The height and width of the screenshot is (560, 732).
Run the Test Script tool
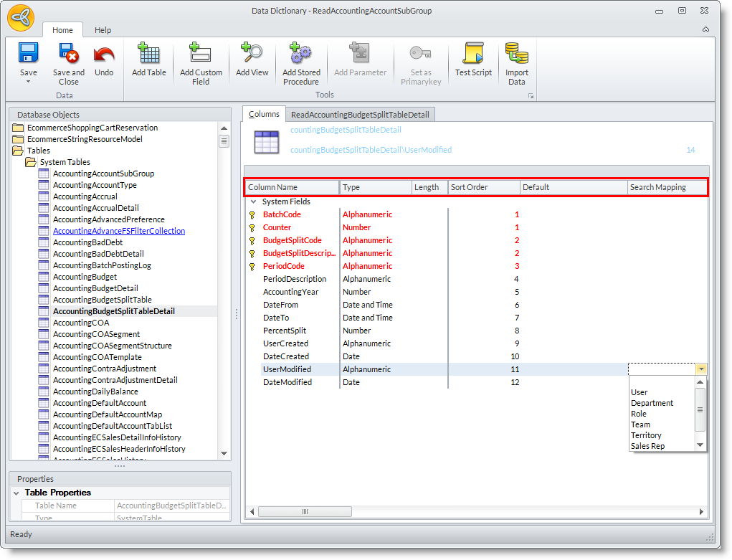point(473,54)
